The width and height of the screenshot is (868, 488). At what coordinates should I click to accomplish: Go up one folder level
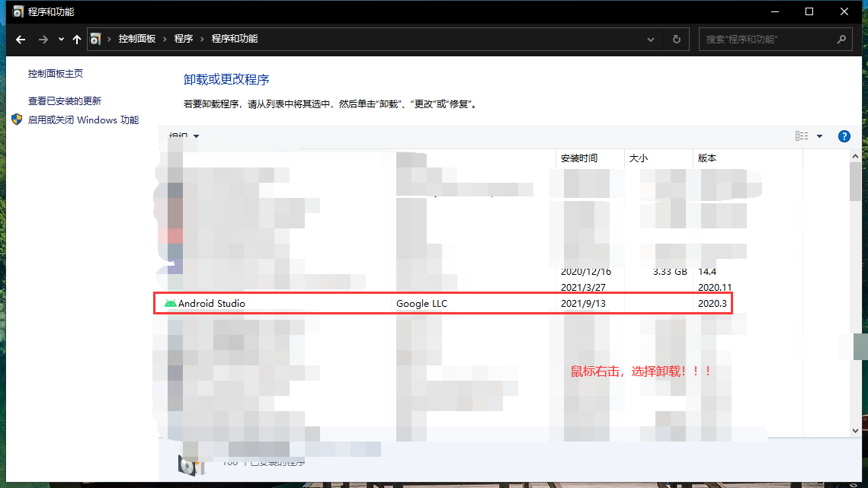point(77,40)
